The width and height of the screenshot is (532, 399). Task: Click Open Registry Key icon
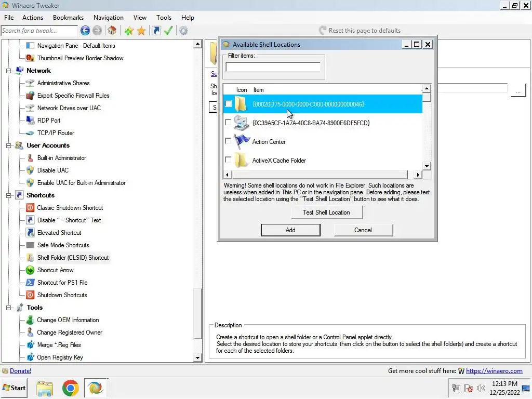[30, 357]
